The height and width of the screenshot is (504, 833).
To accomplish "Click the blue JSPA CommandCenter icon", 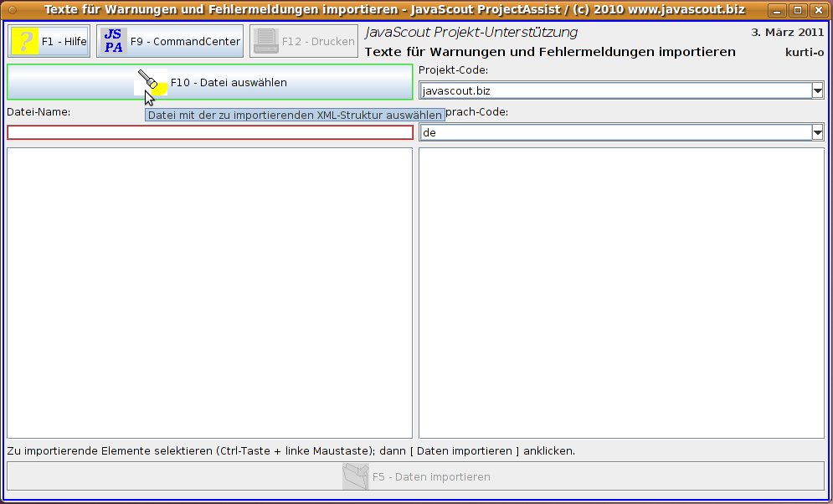I will pos(113,41).
